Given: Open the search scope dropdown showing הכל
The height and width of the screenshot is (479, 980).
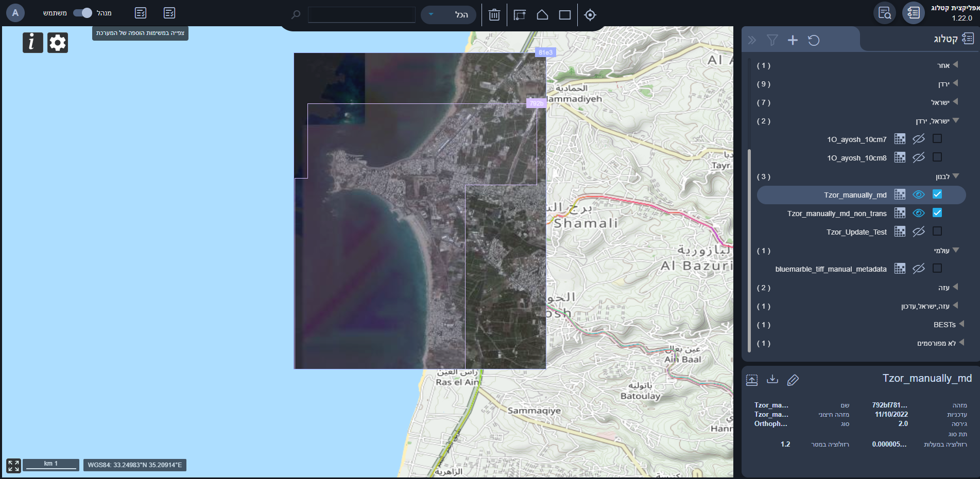Looking at the screenshot, I should click(x=448, y=15).
